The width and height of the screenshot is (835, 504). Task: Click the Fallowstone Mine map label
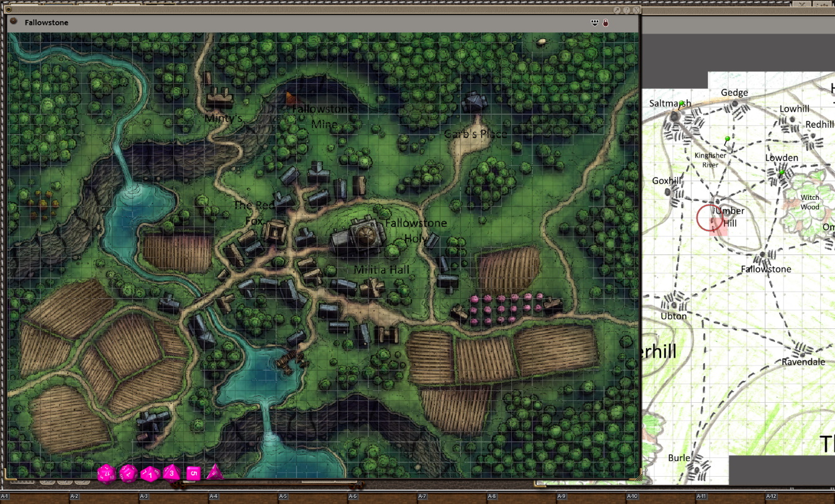tap(322, 116)
